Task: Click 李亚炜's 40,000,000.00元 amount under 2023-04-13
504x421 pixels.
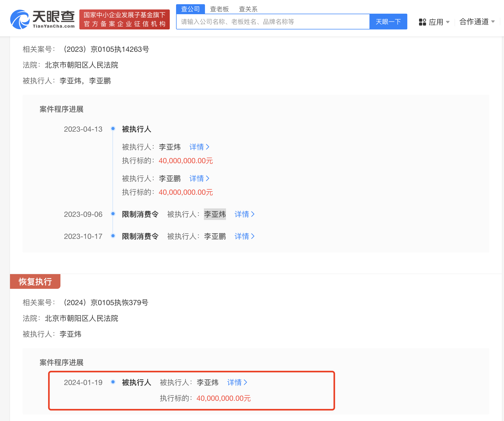Action: pyautogui.click(x=186, y=161)
